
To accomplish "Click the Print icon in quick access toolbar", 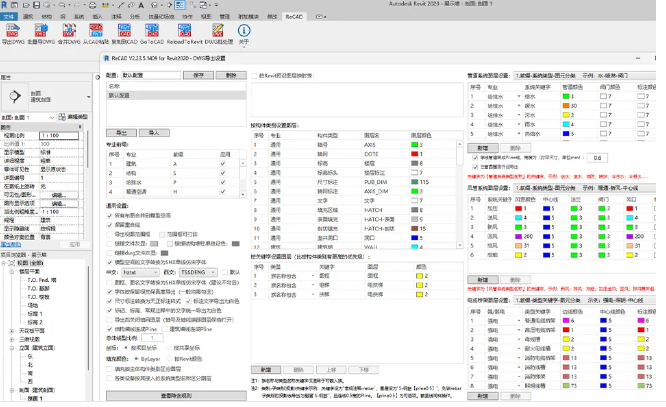I will [93, 5].
